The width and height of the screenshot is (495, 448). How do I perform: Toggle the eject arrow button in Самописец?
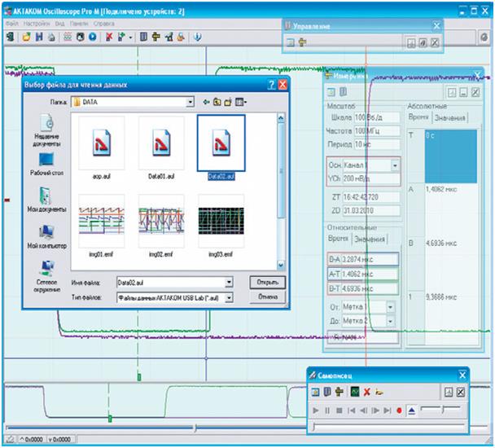click(x=411, y=411)
